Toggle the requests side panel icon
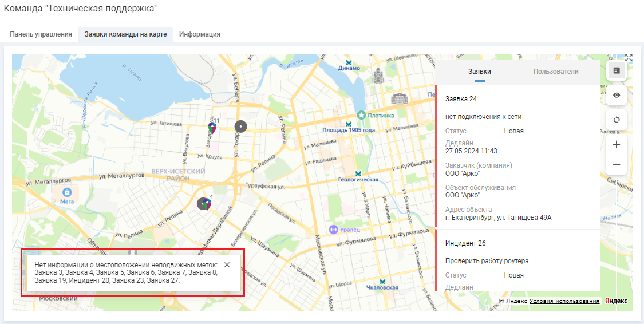The width and height of the screenshot is (644, 324). [x=617, y=70]
